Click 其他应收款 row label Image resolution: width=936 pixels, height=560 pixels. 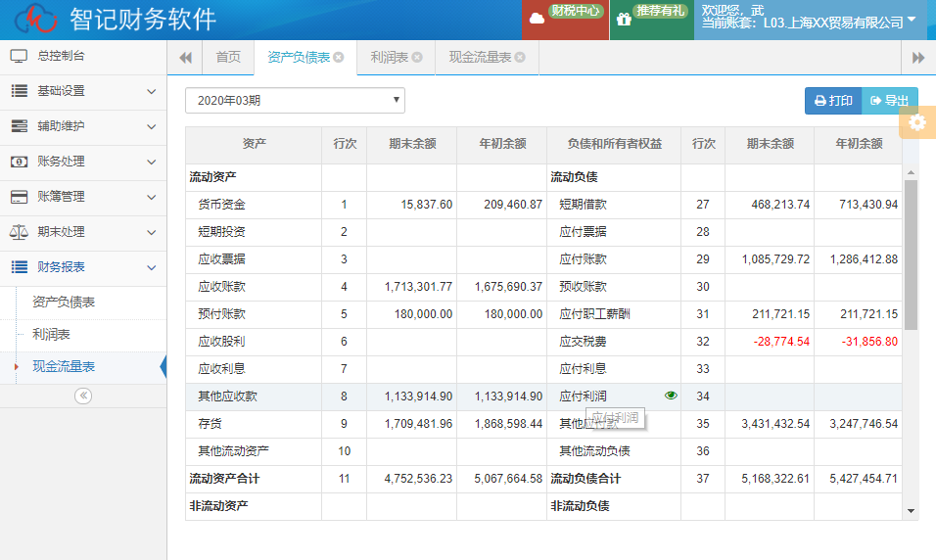(x=227, y=397)
